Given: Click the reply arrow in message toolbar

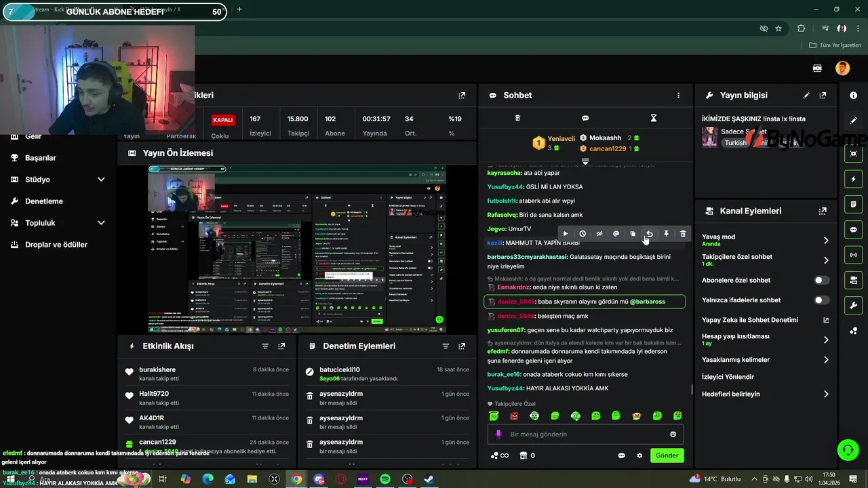Looking at the screenshot, I should (650, 234).
